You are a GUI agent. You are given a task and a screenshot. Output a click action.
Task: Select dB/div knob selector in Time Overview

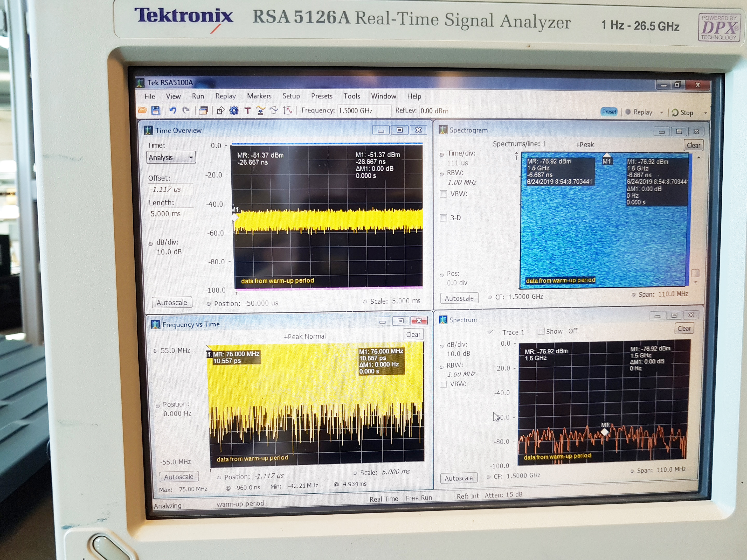(x=151, y=244)
